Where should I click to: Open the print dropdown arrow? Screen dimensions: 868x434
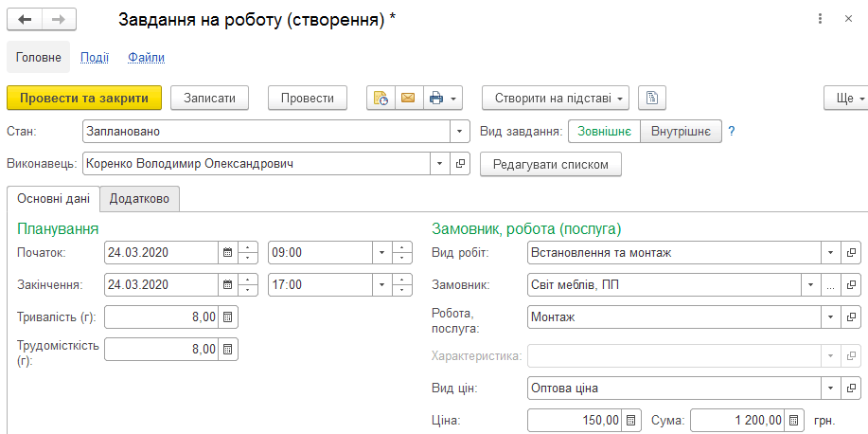pos(453,99)
